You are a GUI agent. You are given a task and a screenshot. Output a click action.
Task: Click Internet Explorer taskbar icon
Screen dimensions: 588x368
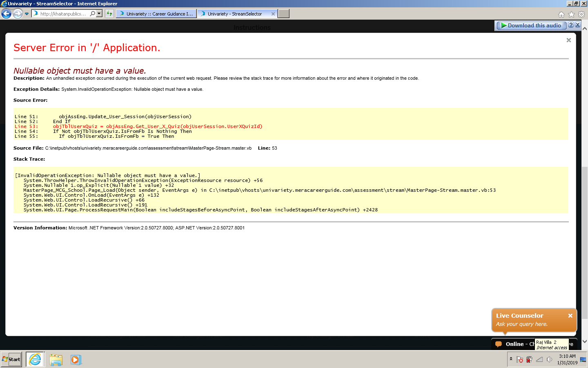coord(35,359)
